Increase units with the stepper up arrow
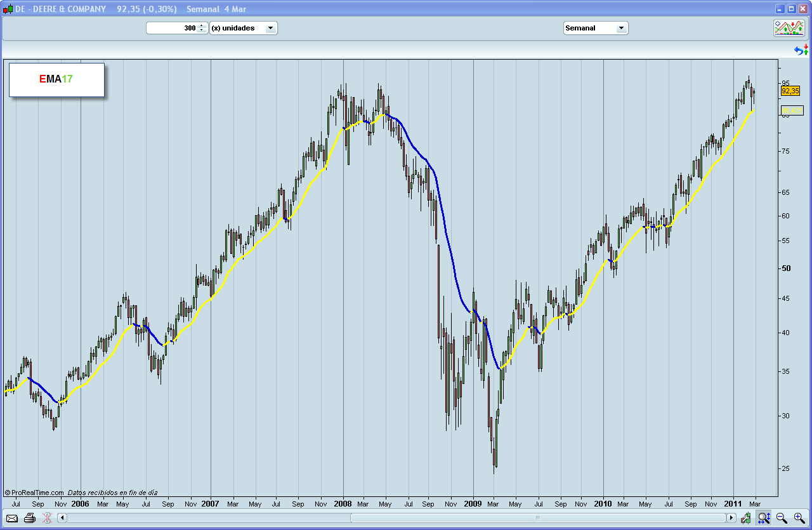This screenshot has height=530, width=812. [x=202, y=25]
